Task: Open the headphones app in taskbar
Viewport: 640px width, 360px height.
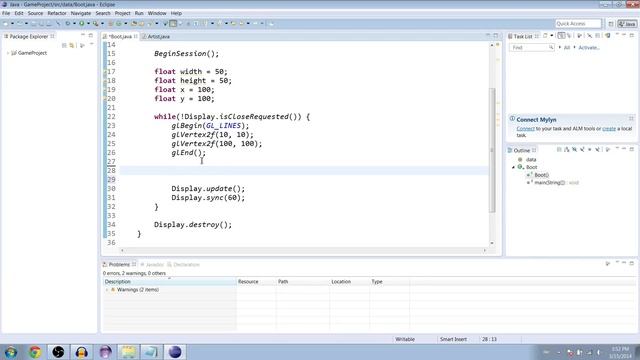Action: [x=81, y=352]
